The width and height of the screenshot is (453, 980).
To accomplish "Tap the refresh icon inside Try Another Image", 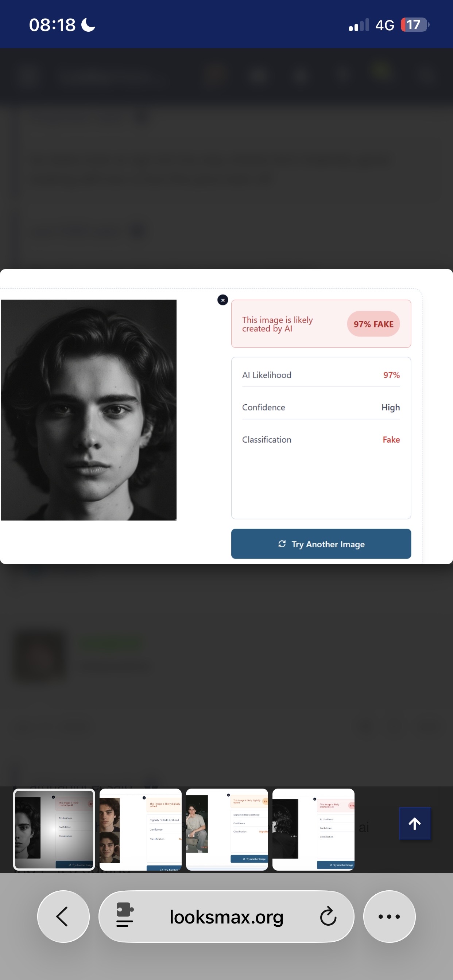I will [282, 544].
